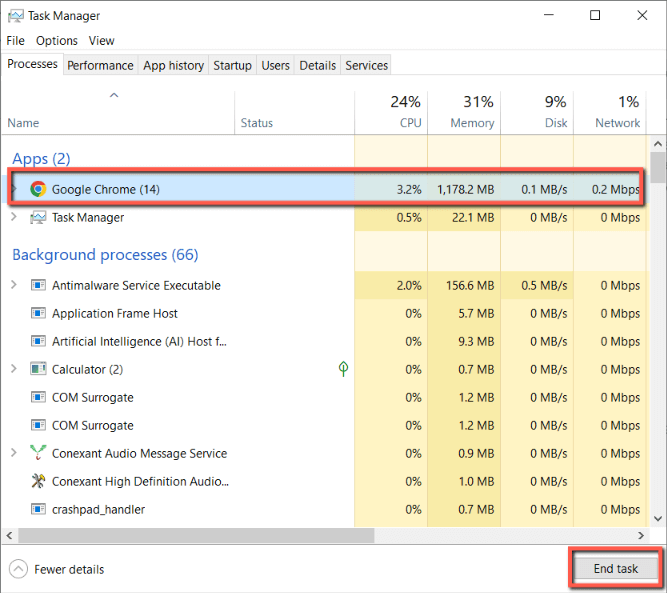Click the Google Chrome app icon
This screenshot has height=593, width=667.
click(38, 189)
